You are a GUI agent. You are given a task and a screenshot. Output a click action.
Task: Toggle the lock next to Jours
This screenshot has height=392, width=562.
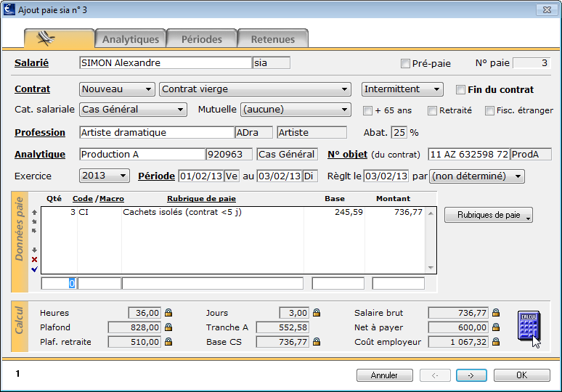[x=317, y=313]
